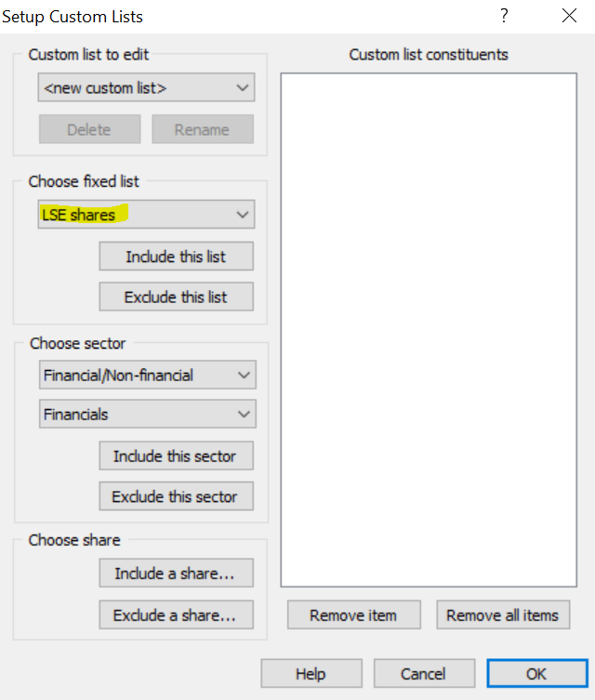This screenshot has width=595, height=700.
Task: Close the Setup Custom Lists dialog
Action: (569, 16)
